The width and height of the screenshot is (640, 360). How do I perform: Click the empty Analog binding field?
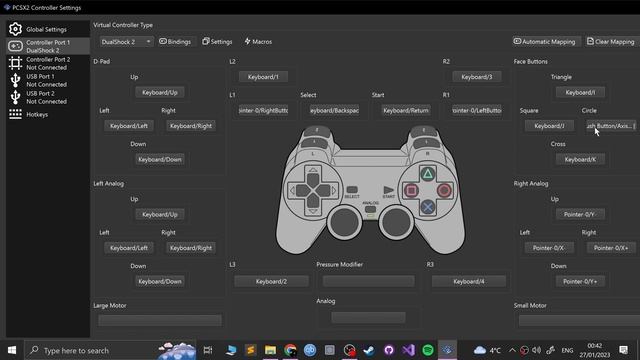369,318
